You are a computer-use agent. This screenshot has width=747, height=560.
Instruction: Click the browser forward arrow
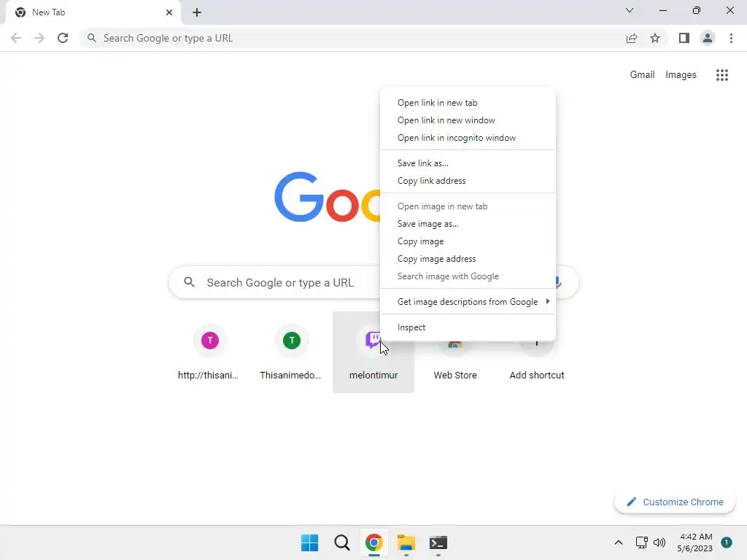tap(39, 38)
